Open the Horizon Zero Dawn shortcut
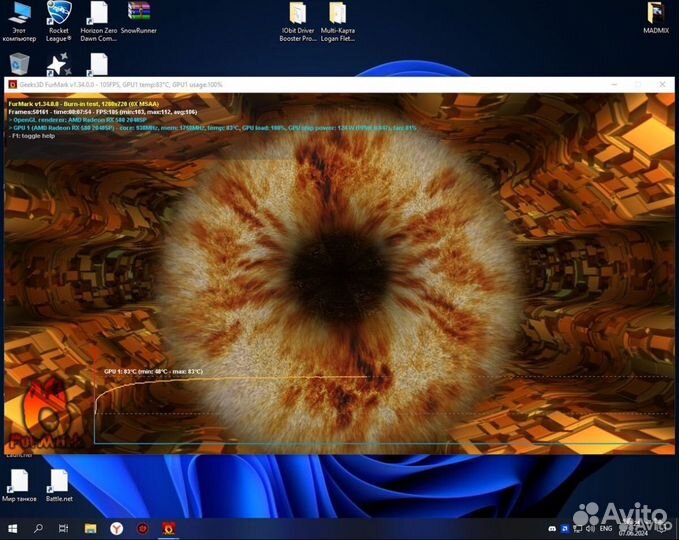The image size is (679, 540). 98,13
